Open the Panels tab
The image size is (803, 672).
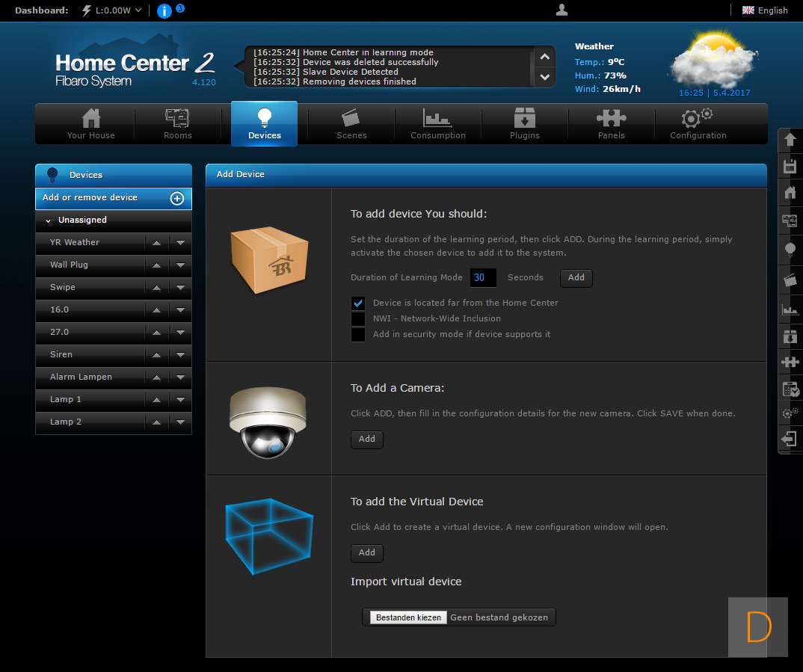click(611, 124)
